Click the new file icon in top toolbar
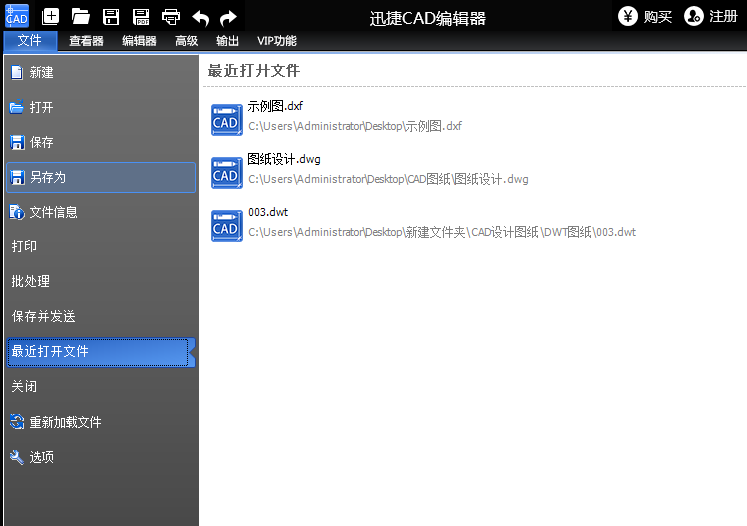The width and height of the screenshot is (747, 526). pos(51,16)
